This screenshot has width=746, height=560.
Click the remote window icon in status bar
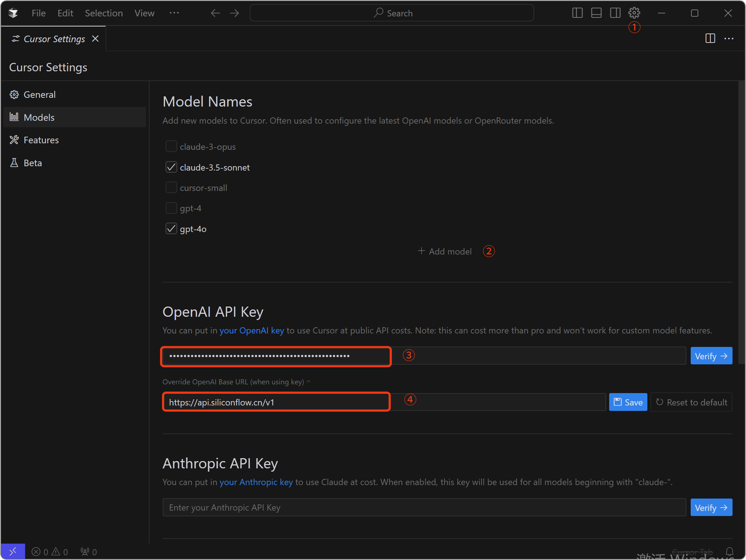[x=13, y=552]
